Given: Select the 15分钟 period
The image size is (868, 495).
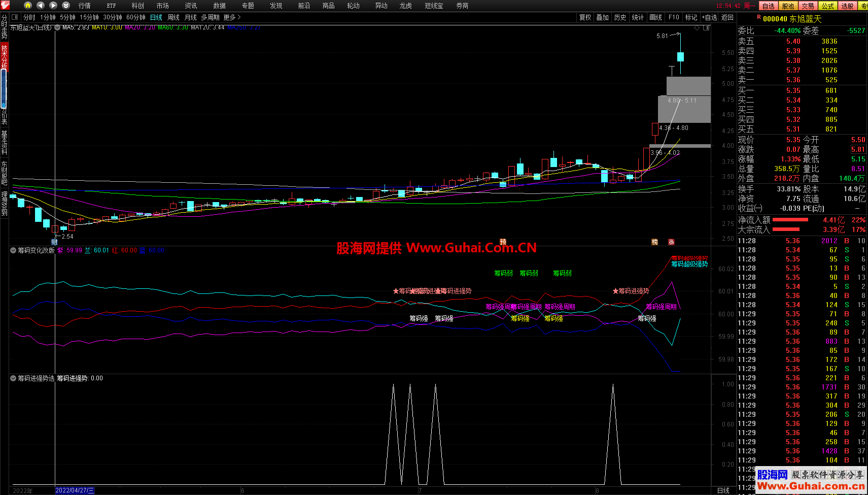Looking at the screenshot, I should click(89, 17).
